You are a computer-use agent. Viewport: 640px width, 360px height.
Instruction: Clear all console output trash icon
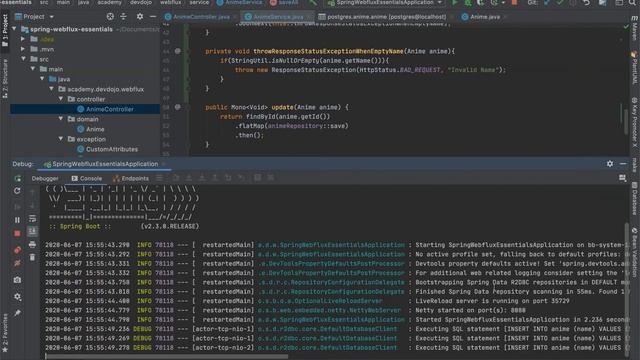click(x=32, y=257)
